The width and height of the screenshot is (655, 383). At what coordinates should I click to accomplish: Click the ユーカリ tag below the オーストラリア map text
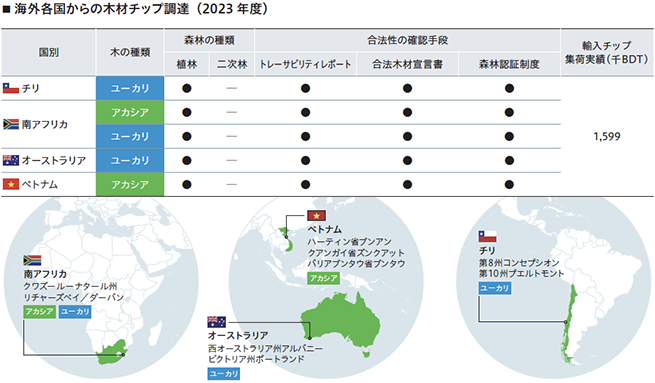pos(224,373)
